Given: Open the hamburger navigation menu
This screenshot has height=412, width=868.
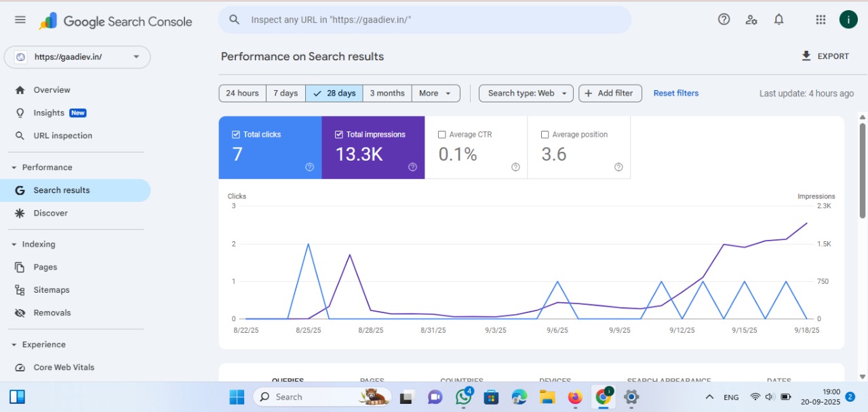Looking at the screenshot, I should [x=20, y=20].
